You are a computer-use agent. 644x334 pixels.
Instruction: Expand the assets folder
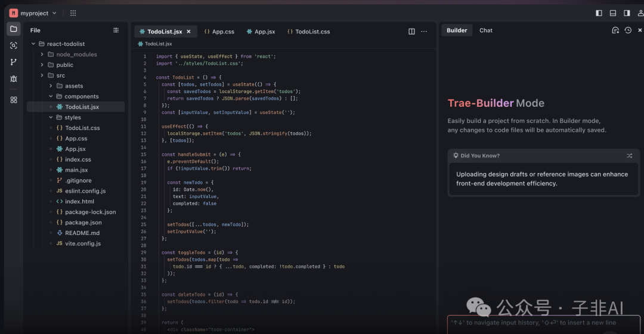pyautogui.click(x=51, y=86)
